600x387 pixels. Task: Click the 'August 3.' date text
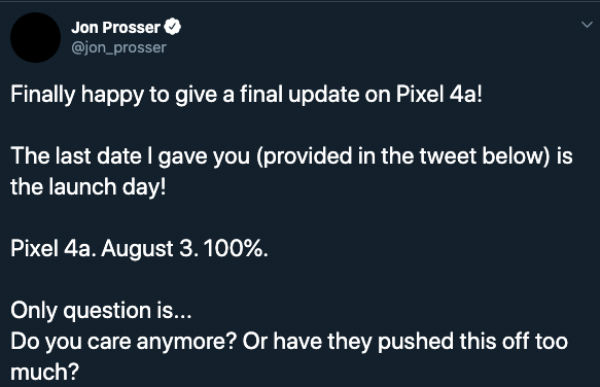point(150,250)
